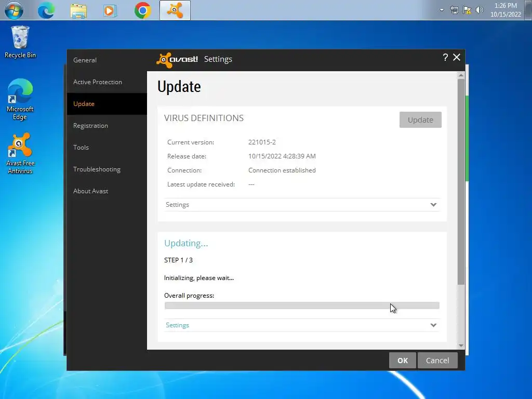Screen dimensions: 532x399
Task: Click the Initializing, please wait... message
Action: click(199, 278)
